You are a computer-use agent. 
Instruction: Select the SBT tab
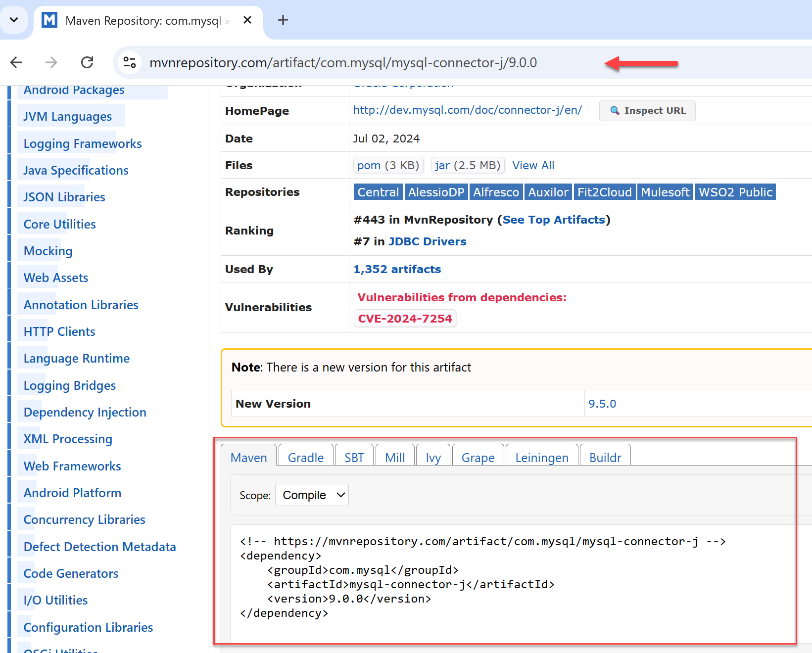point(354,458)
